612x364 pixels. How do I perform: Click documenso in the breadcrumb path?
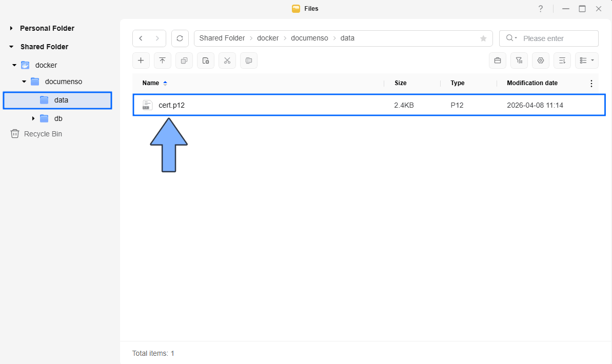pos(309,38)
